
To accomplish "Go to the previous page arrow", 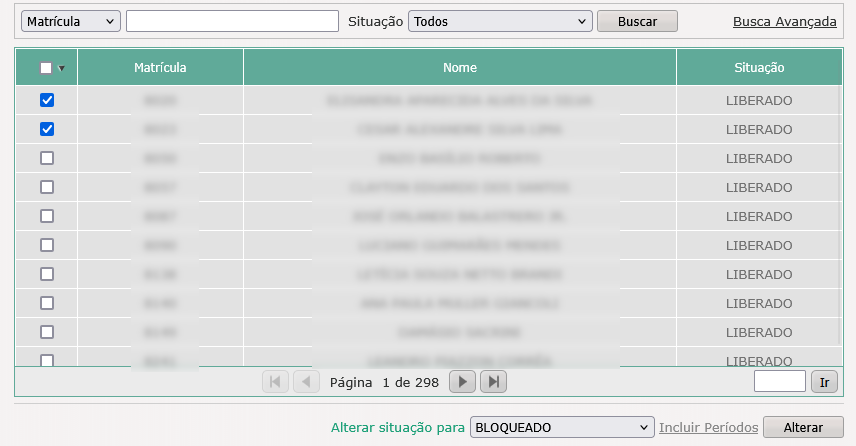I will pos(306,382).
